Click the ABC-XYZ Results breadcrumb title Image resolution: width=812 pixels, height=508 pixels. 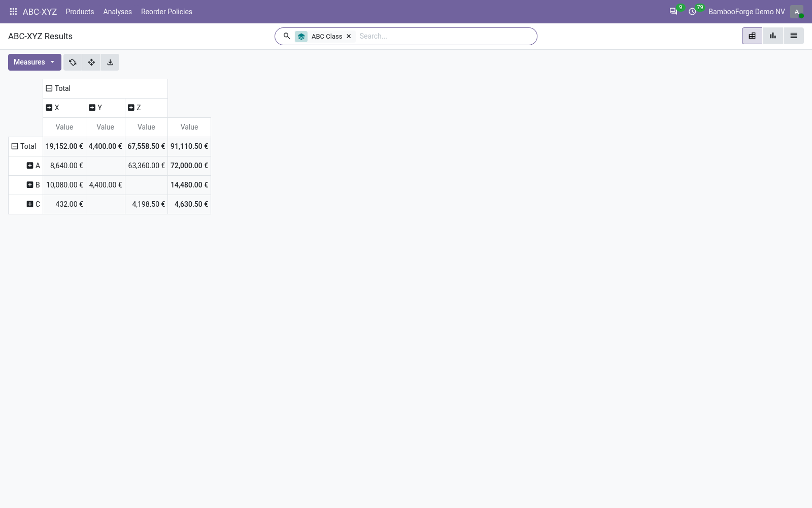point(40,36)
